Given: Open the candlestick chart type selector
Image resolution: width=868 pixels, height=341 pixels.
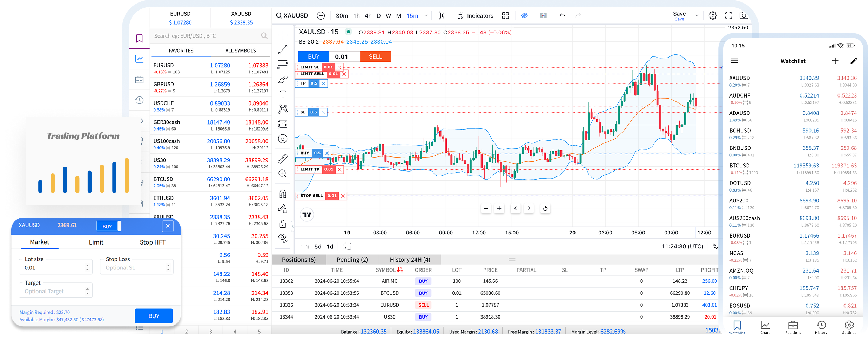Looking at the screenshot, I should click(442, 15).
